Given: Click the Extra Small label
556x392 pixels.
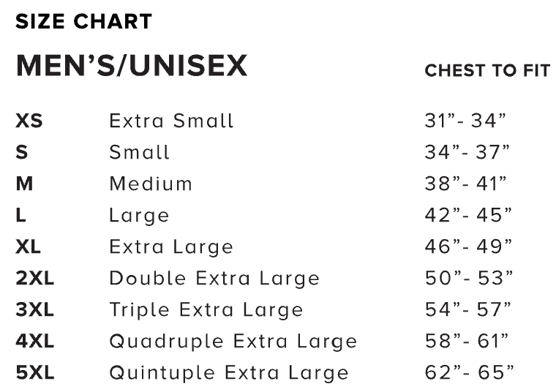Looking at the screenshot, I should pyautogui.click(x=171, y=121).
